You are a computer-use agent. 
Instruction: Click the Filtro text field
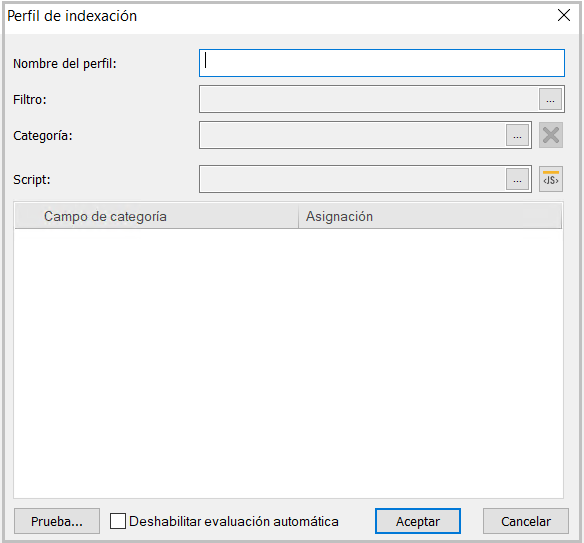(x=369, y=99)
